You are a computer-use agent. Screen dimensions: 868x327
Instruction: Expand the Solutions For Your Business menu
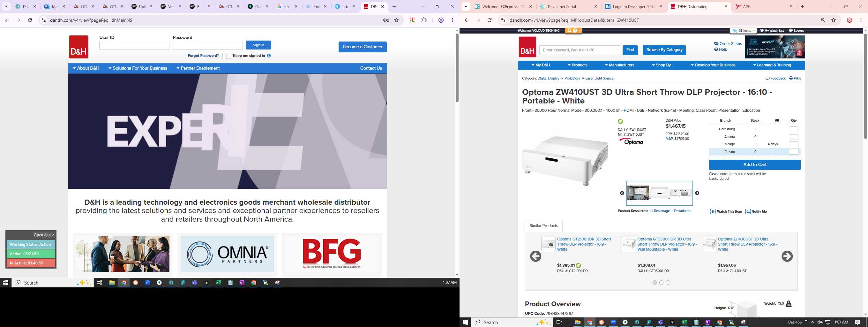pos(138,68)
